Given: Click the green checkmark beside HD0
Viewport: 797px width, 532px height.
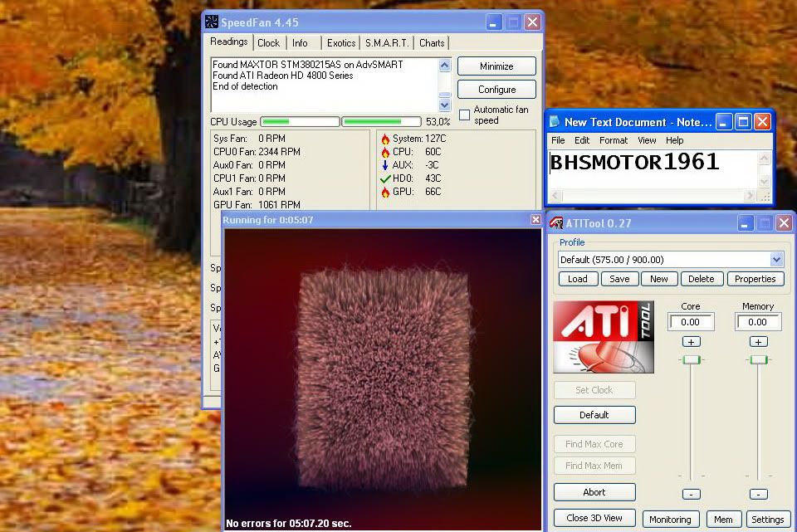Looking at the screenshot, I should point(385,178).
